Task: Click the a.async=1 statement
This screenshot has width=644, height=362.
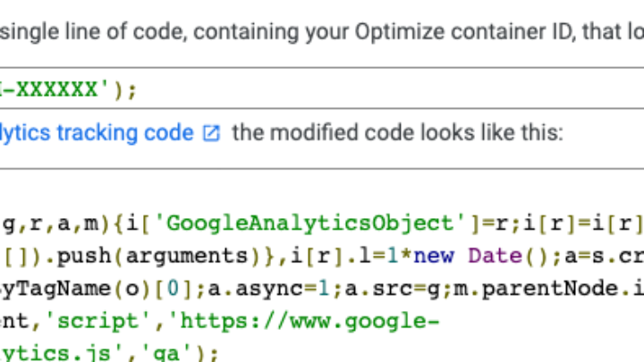Action: click(x=274, y=289)
